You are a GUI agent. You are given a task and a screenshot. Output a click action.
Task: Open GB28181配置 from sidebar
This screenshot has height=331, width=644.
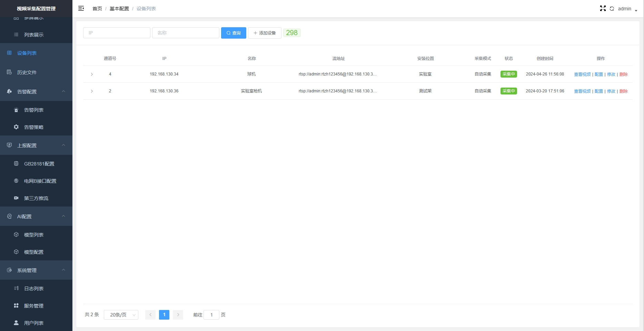pyautogui.click(x=39, y=164)
